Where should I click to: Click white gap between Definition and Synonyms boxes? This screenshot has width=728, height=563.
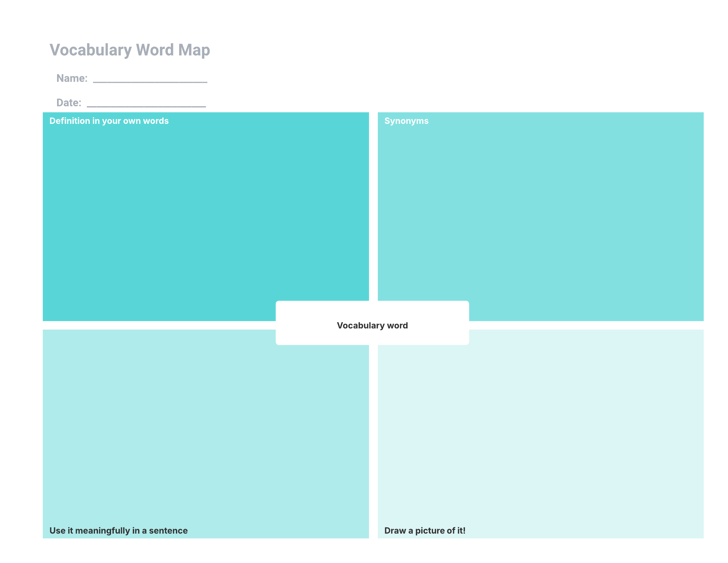click(x=373, y=200)
